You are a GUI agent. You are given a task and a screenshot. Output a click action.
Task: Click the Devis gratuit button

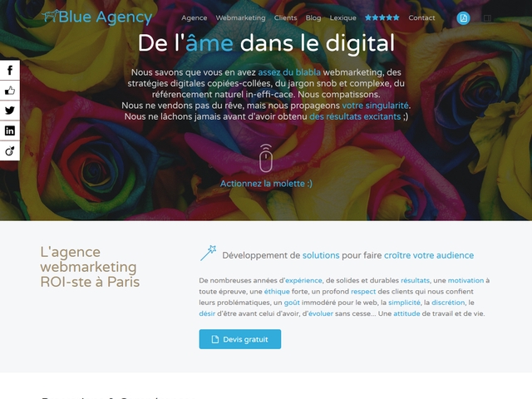tap(240, 339)
